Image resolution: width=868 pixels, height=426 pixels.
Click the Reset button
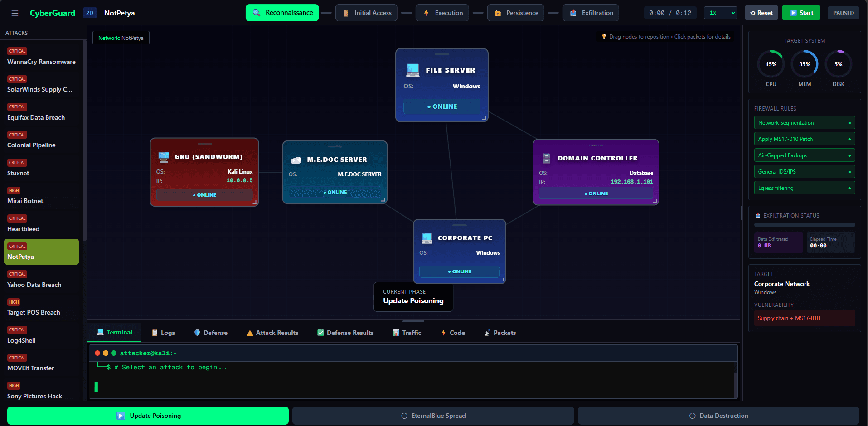tap(761, 13)
